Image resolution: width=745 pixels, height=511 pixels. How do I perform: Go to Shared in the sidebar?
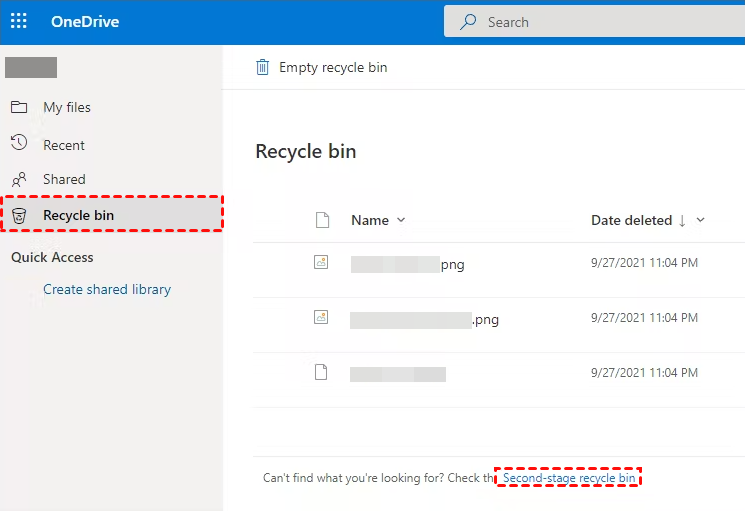pyautogui.click(x=64, y=180)
